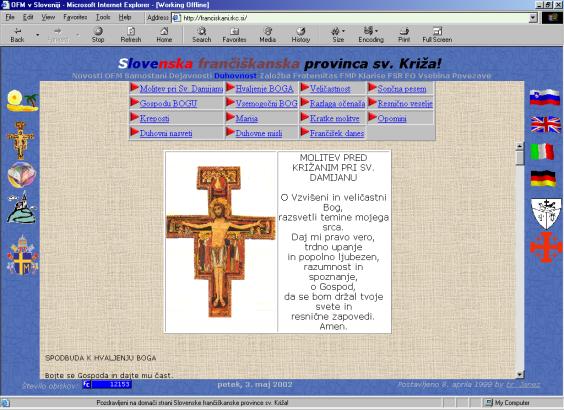Click the Size toolbar button
The image size is (564, 410).
pos(338,35)
